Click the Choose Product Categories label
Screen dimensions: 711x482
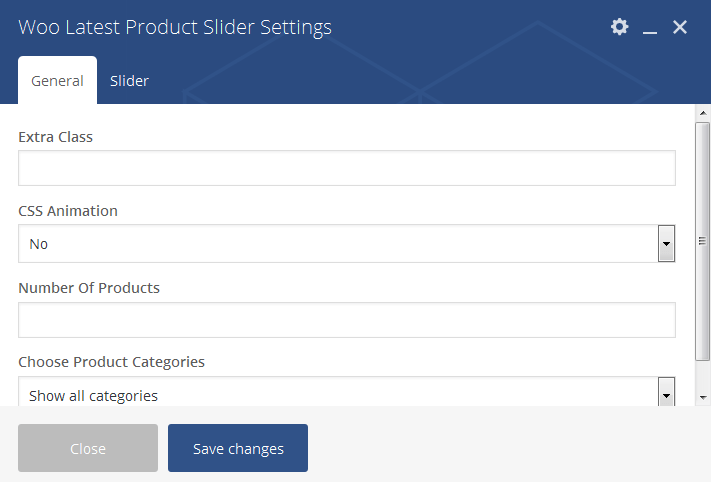coord(111,362)
